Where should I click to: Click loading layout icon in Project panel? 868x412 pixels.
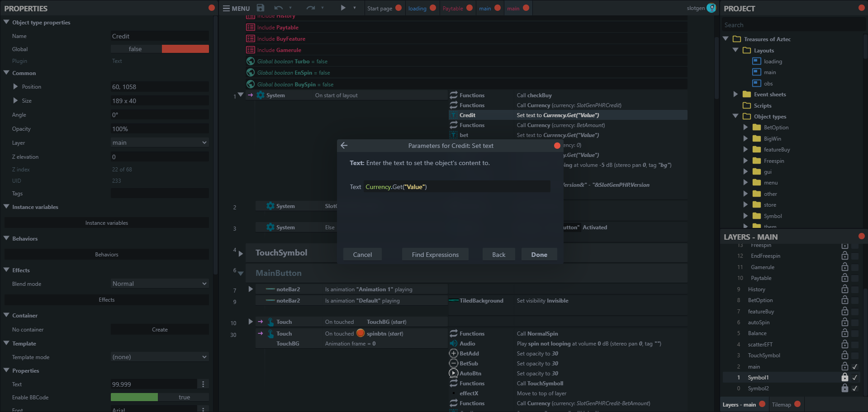[x=757, y=61]
